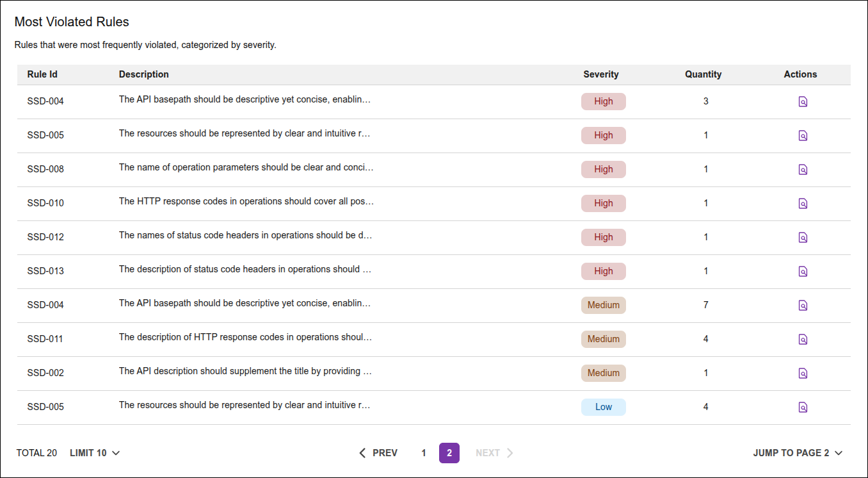This screenshot has width=868, height=478.
Task: Open the SSD-010 rule details icon
Action: click(x=803, y=203)
